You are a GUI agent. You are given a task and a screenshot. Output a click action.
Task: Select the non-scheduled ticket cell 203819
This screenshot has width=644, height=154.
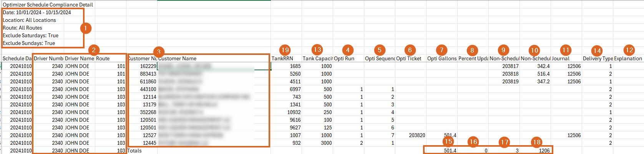click(x=504, y=81)
